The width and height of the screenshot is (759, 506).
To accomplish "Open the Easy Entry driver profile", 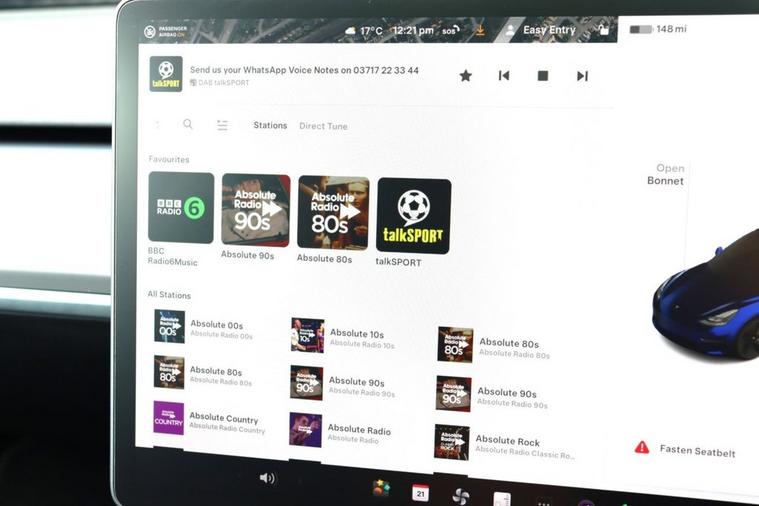I will [541, 30].
